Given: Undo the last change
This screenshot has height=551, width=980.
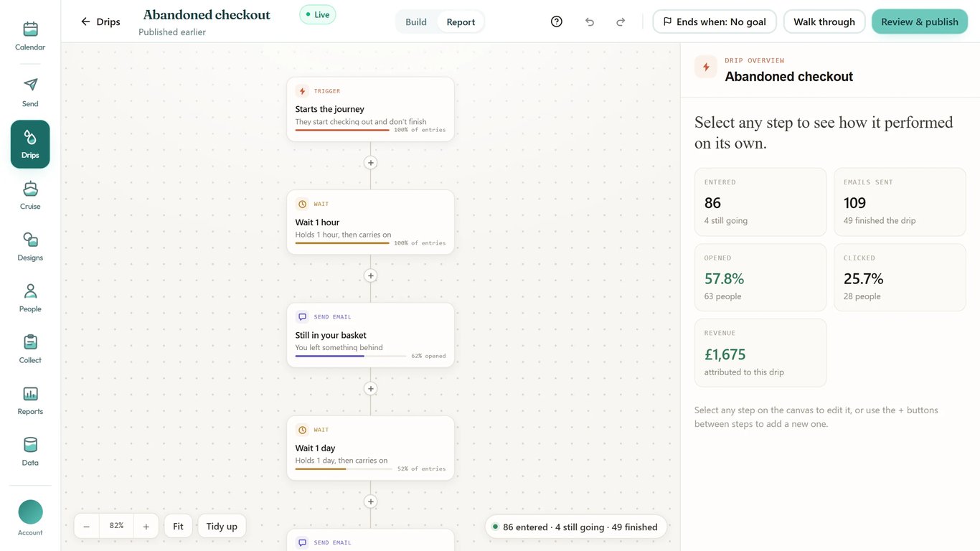Looking at the screenshot, I should pyautogui.click(x=590, y=22).
